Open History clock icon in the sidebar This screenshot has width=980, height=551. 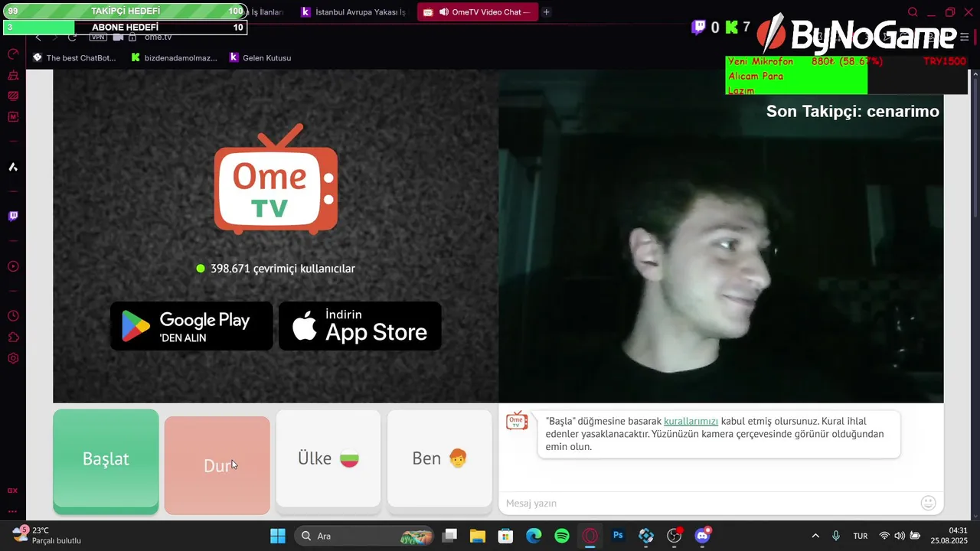pos(13,316)
